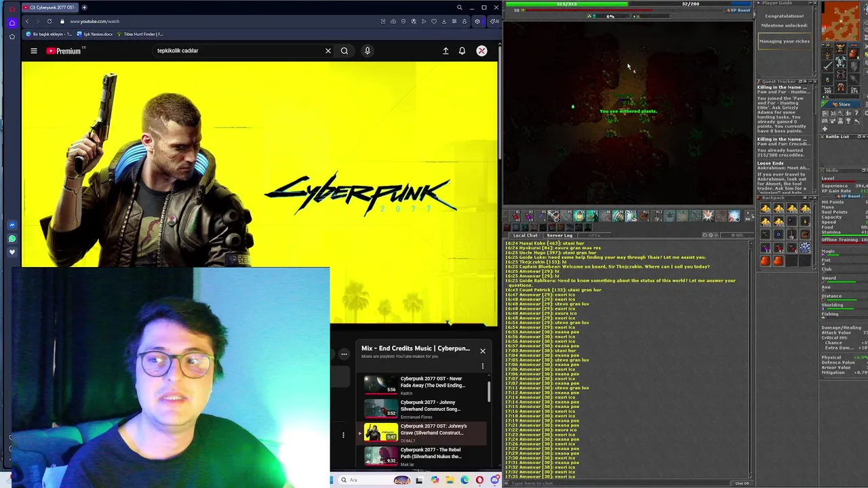The image size is (868, 488).
Task: Click the Mix playlist scrollbar
Action: coord(489,391)
